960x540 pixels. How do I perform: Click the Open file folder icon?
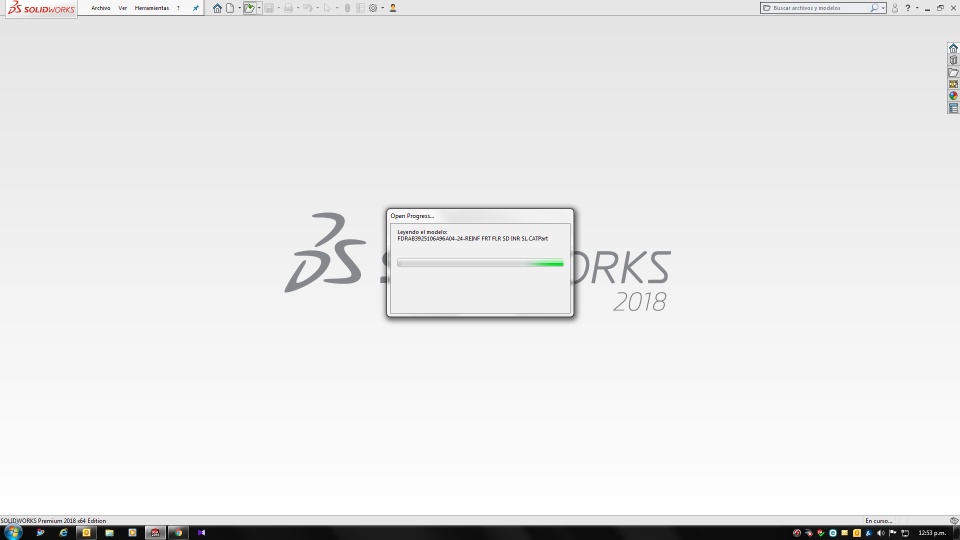[249, 8]
